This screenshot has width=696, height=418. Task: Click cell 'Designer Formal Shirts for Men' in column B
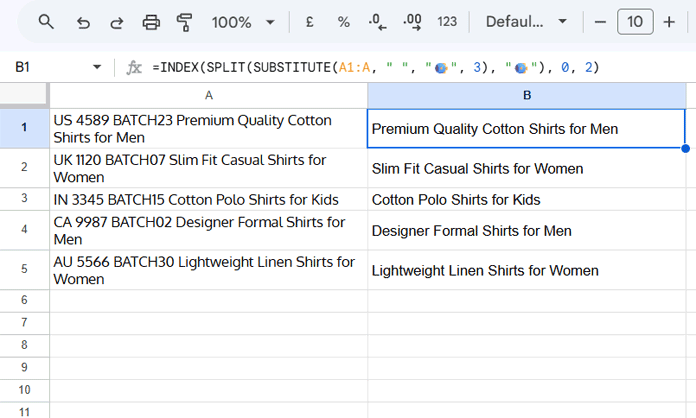point(527,230)
